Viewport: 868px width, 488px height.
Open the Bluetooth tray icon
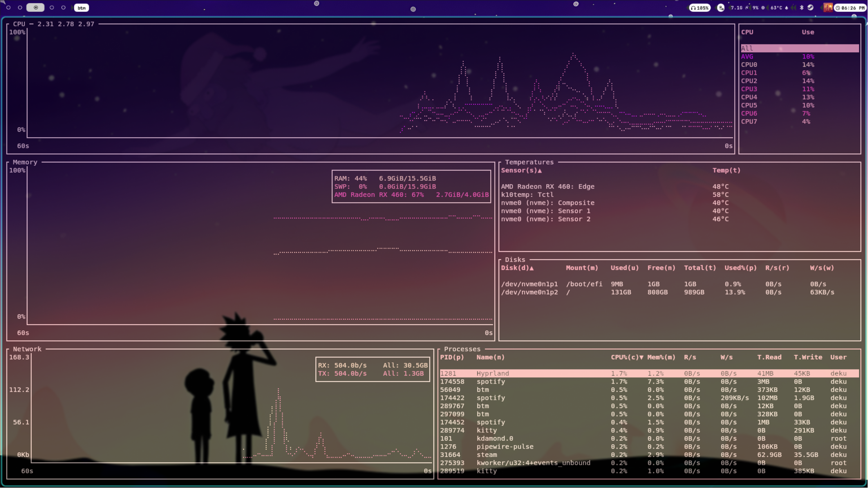tap(801, 8)
